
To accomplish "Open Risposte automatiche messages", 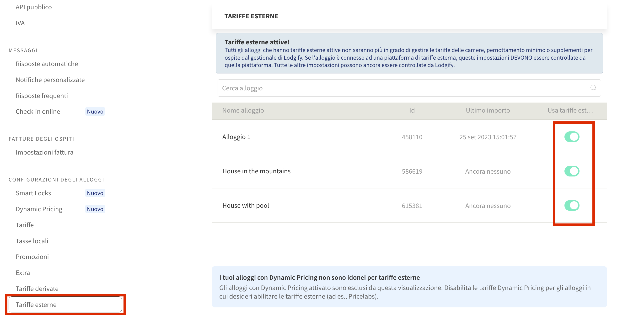I will pos(47,64).
